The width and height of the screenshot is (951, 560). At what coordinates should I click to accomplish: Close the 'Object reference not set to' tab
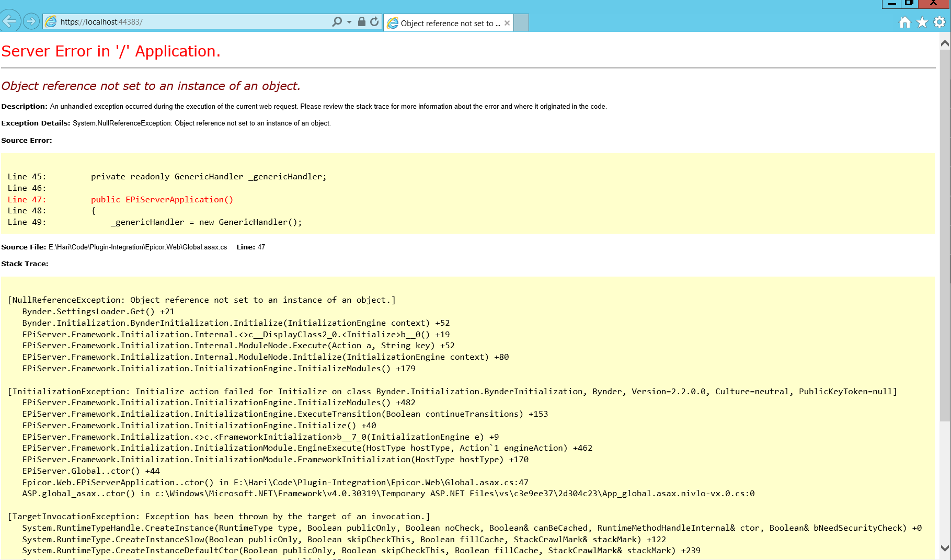tap(507, 23)
